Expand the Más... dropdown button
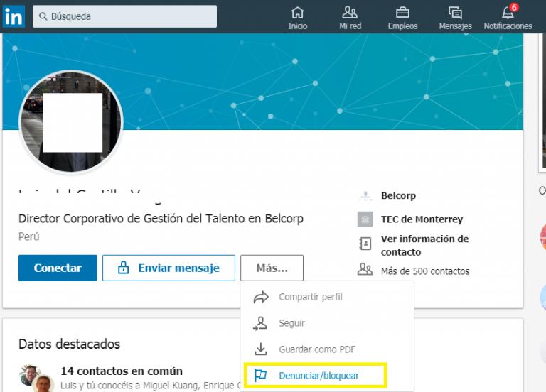The height and width of the screenshot is (392, 546). click(x=272, y=268)
